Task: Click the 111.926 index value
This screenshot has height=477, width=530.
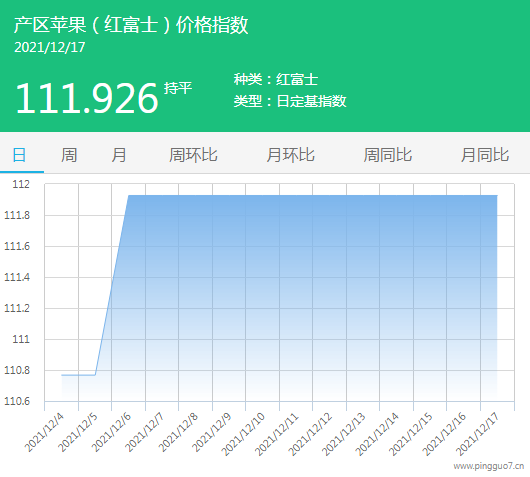Action: tap(87, 98)
